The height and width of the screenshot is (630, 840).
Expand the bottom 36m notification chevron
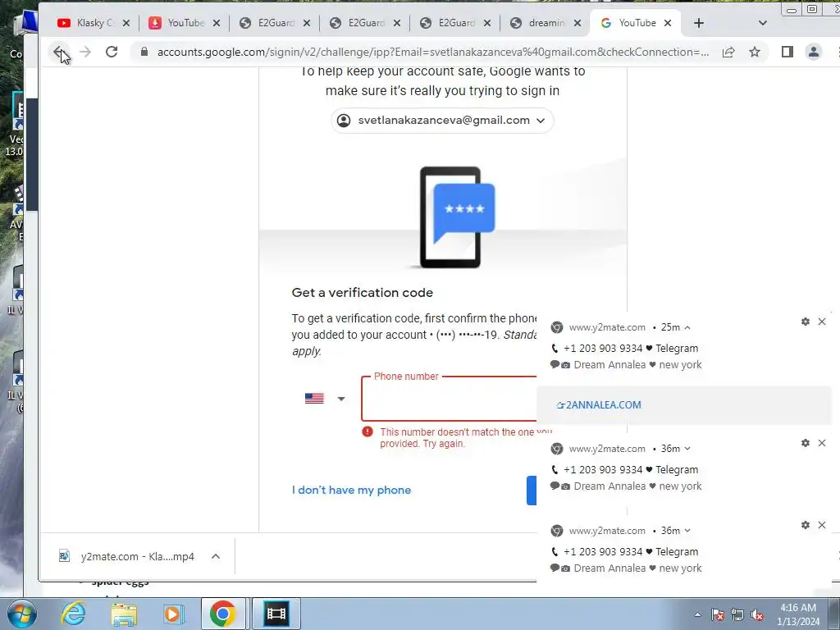(x=687, y=531)
